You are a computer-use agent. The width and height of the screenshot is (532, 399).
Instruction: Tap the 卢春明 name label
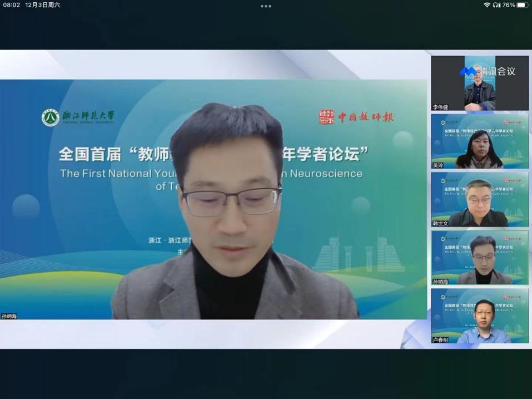coord(440,339)
